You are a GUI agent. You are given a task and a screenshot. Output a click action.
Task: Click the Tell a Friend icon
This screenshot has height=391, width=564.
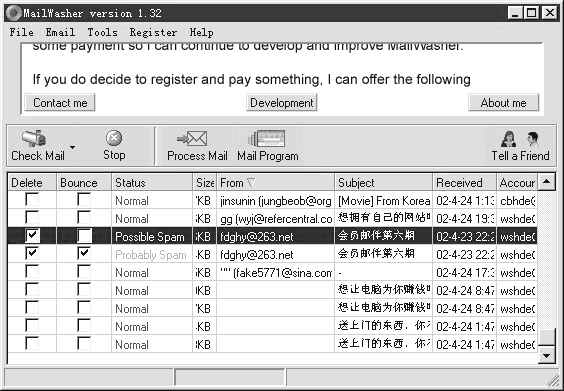click(520, 139)
